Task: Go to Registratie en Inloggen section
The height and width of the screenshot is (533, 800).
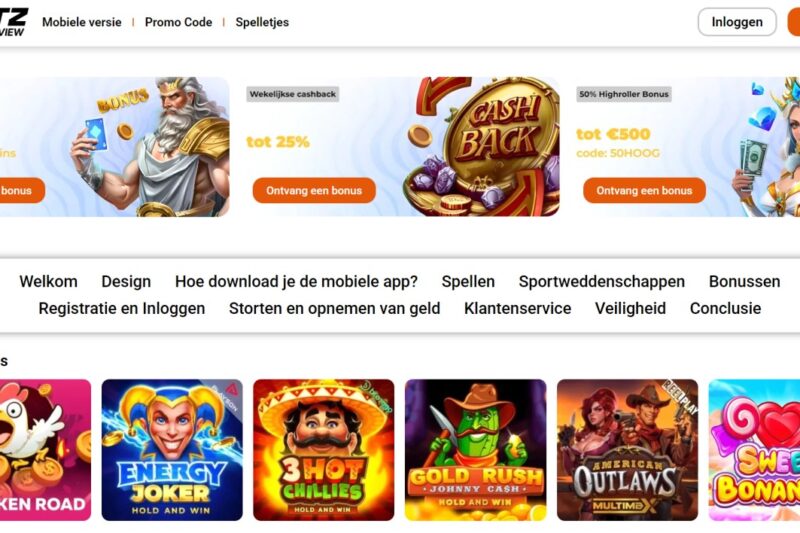Action: coord(122,309)
